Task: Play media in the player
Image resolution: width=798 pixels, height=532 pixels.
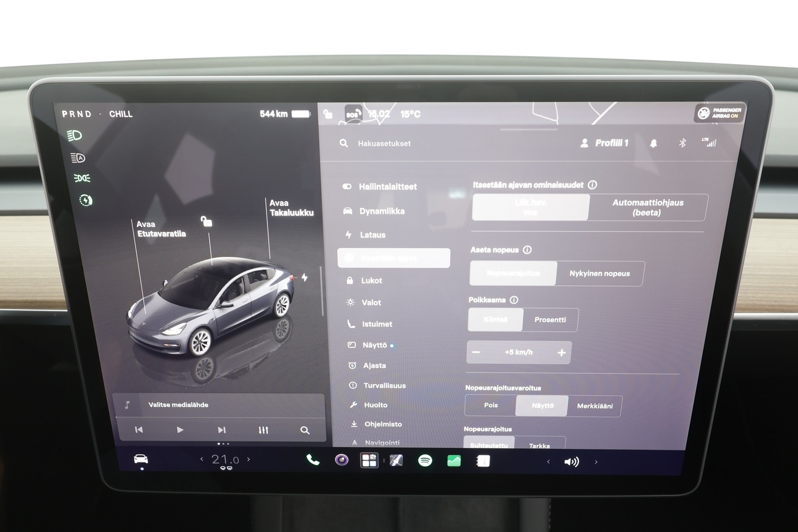Action: click(x=180, y=430)
